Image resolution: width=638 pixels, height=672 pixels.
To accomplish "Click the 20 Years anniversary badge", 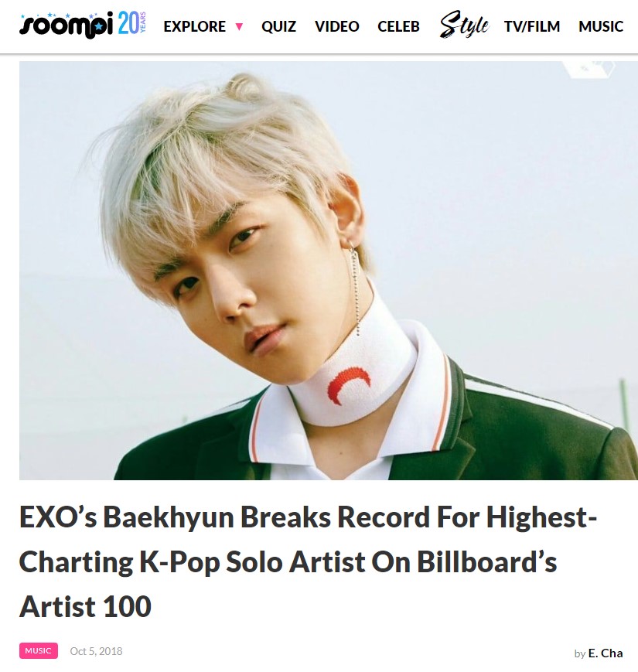I will [x=132, y=23].
